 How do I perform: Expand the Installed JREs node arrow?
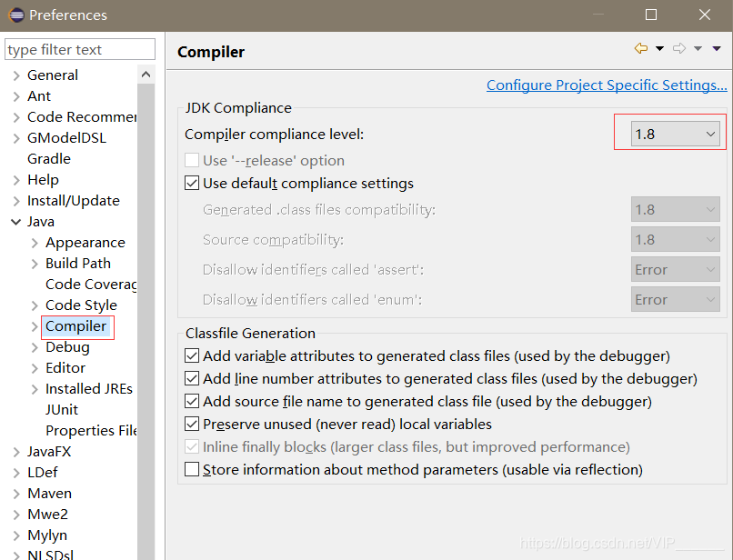click(35, 389)
